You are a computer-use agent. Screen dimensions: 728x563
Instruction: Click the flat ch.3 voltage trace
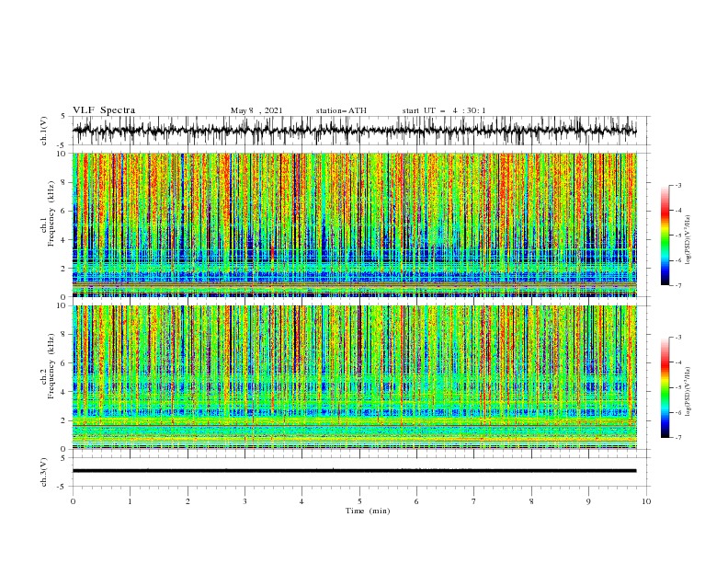[x=354, y=471]
